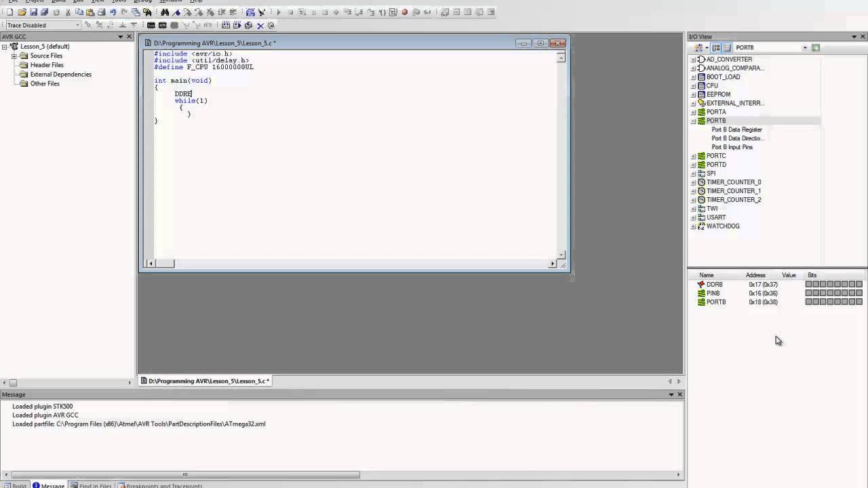Select Port B Input Pins entry
This screenshot has width=868, height=488.
pyautogui.click(x=732, y=147)
